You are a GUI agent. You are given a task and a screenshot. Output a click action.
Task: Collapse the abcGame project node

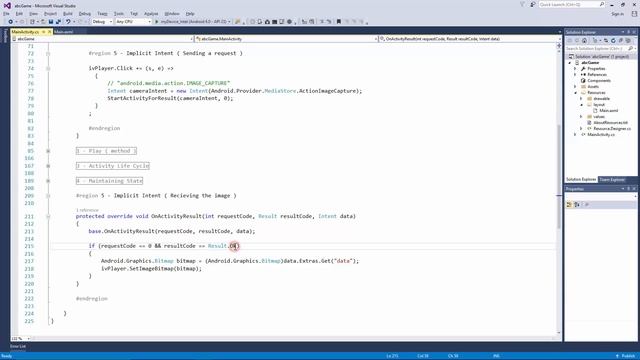pos(570,63)
